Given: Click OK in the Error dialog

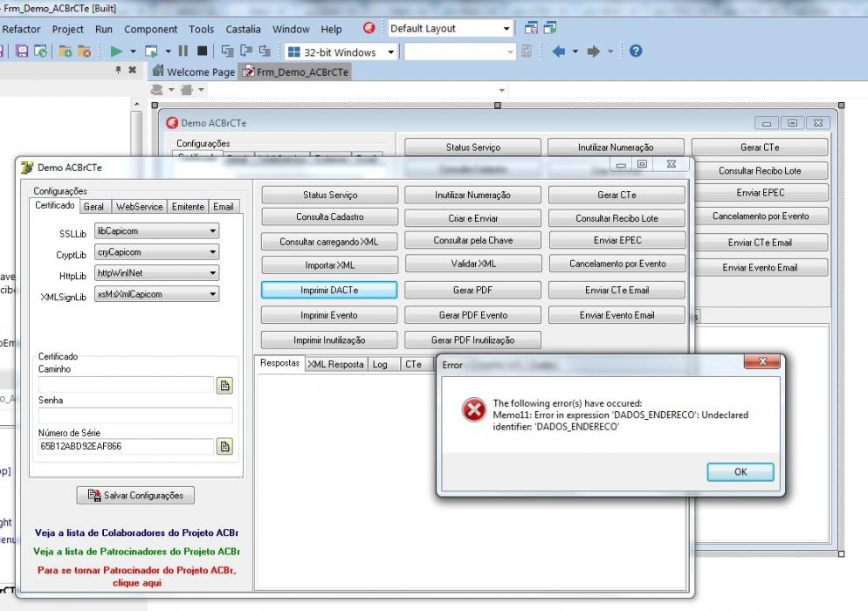Looking at the screenshot, I should [x=741, y=472].
